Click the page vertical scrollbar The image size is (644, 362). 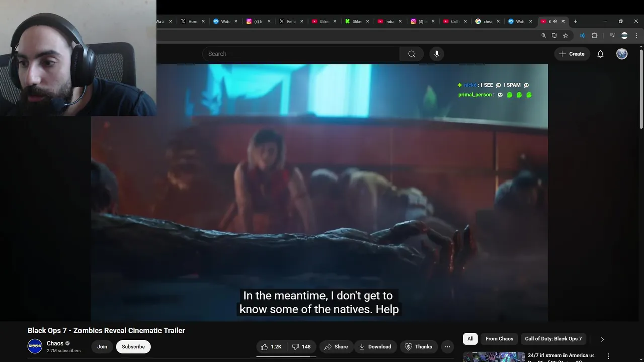pos(641,88)
